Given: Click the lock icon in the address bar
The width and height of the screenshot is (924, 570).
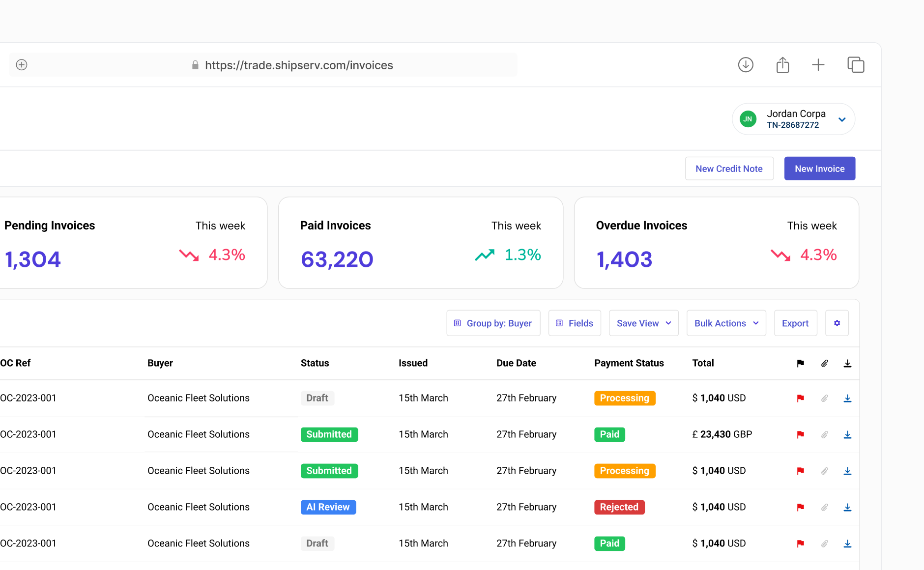Looking at the screenshot, I should [x=195, y=65].
